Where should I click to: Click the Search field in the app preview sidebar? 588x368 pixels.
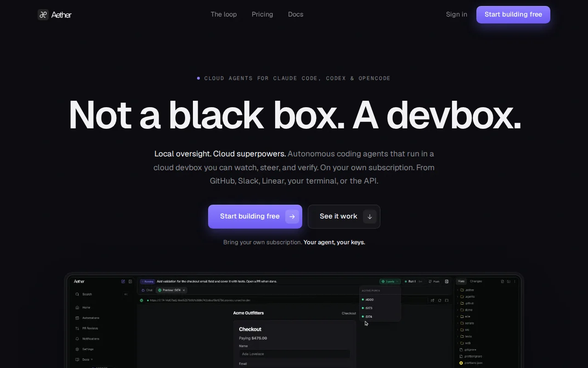click(102, 294)
